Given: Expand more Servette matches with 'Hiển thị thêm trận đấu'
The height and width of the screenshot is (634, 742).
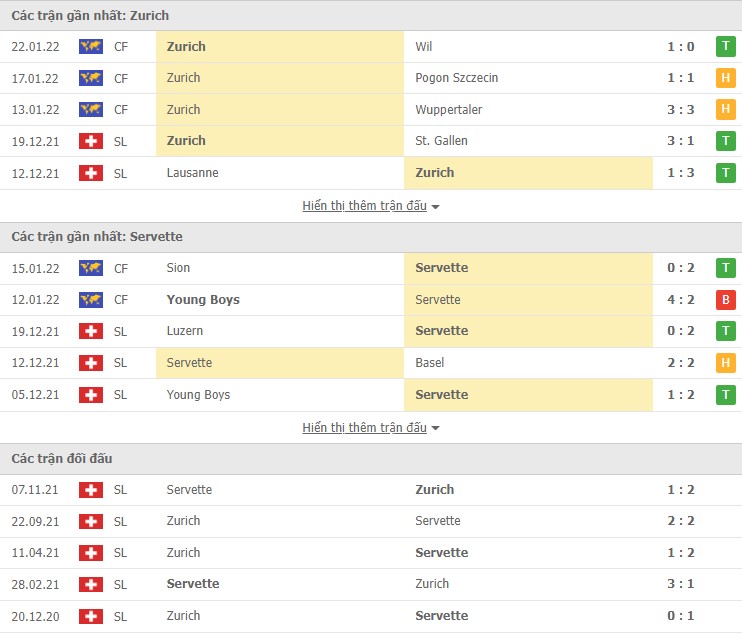Looking at the screenshot, I should (364, 428).
